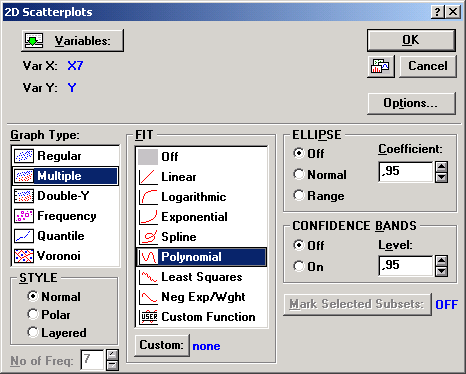Click the blue OFF subsets status
This screenshot has width=466, height=374.
pos(447,304)
